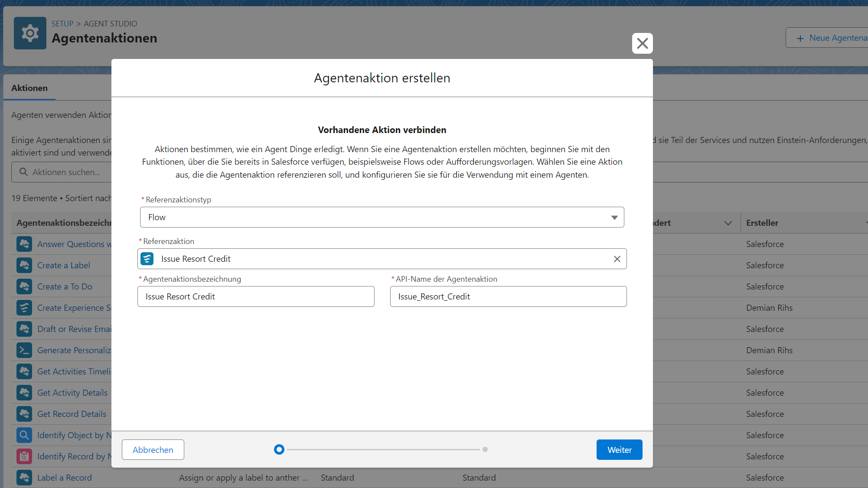Close the Agentenaktion erstellen dialog
Screen dimensions: 868x488
click(642, 43)
